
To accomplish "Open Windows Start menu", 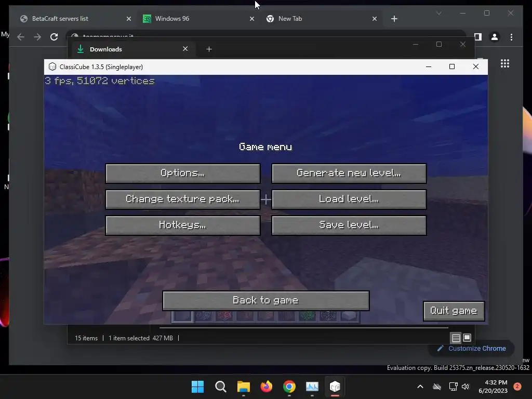I will point(198,387).
